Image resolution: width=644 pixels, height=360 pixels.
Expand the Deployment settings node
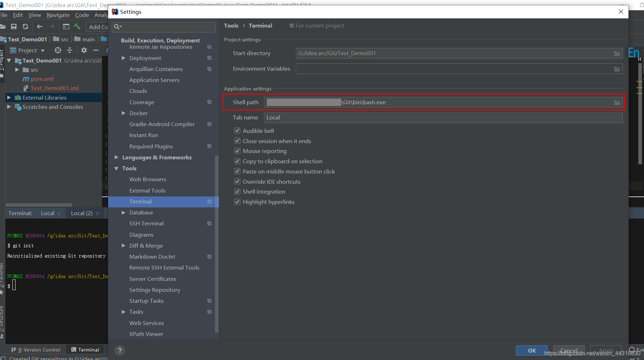[x=123, y=58]
